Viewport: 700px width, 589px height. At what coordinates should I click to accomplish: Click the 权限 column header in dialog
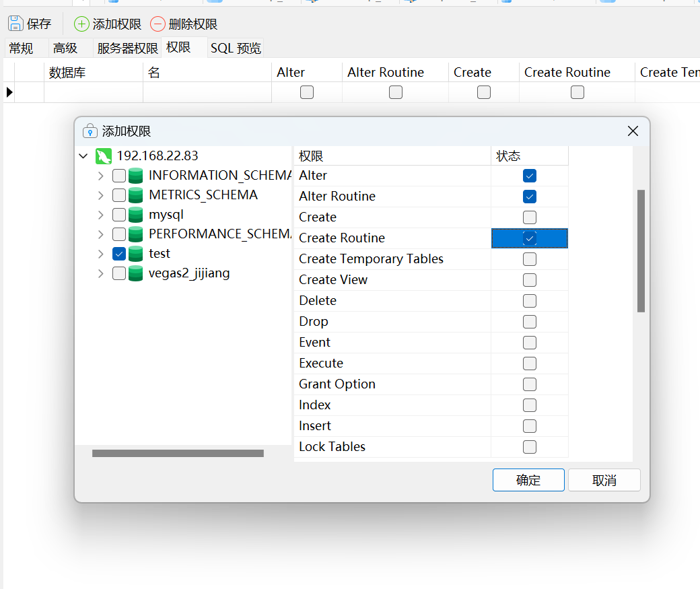pyautogui.click(x=392, y=156)
